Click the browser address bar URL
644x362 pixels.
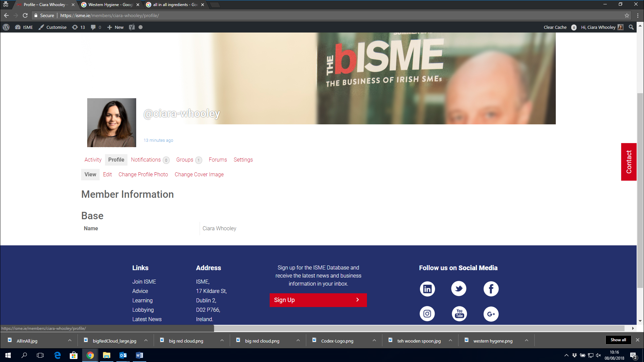pyautogui.click(x=110, y=15)
